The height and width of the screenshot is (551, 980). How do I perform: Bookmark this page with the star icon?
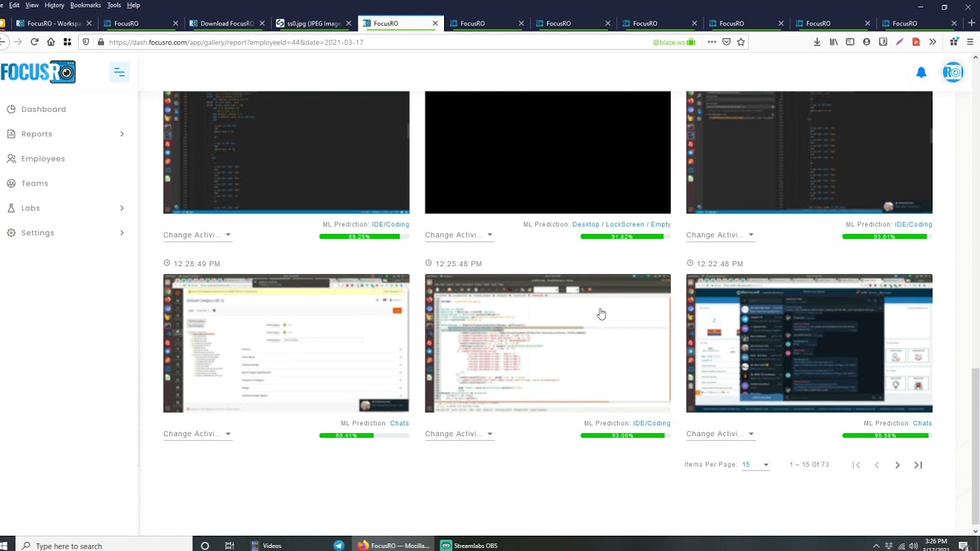tap(740, 42)
